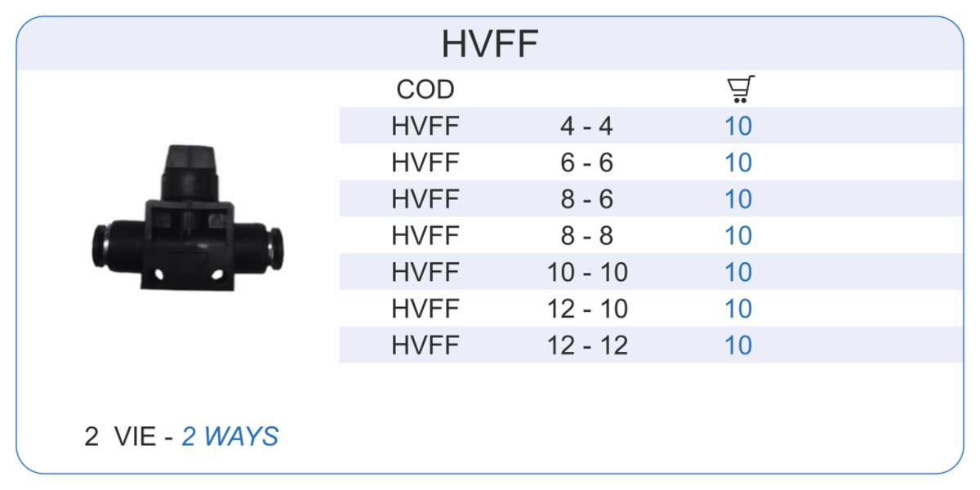
Task: Click the HVFF title heading
Action: point(490,44)
